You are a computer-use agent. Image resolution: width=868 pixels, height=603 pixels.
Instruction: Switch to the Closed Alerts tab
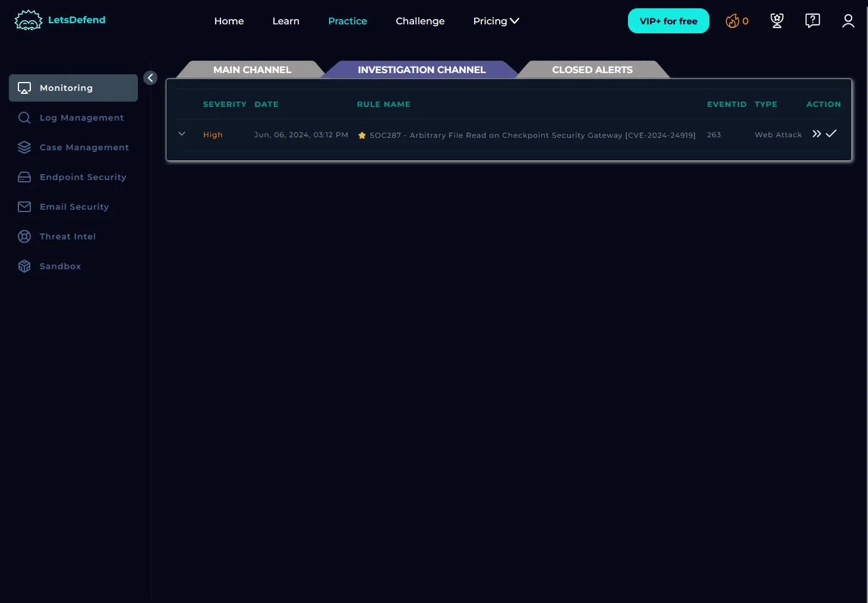click(x=592, y=70)
